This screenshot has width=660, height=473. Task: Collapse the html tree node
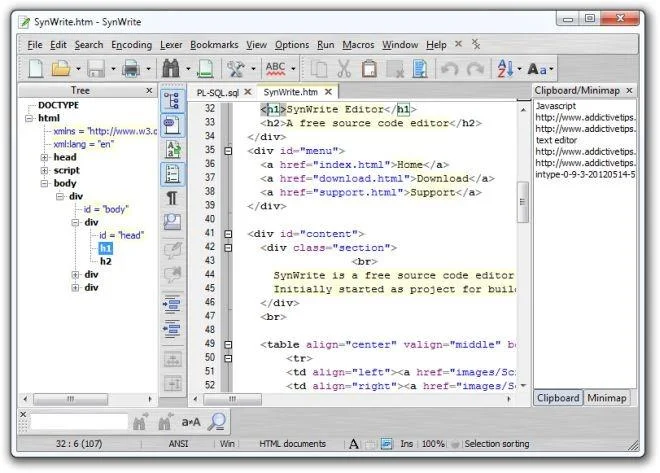(29, 118)
